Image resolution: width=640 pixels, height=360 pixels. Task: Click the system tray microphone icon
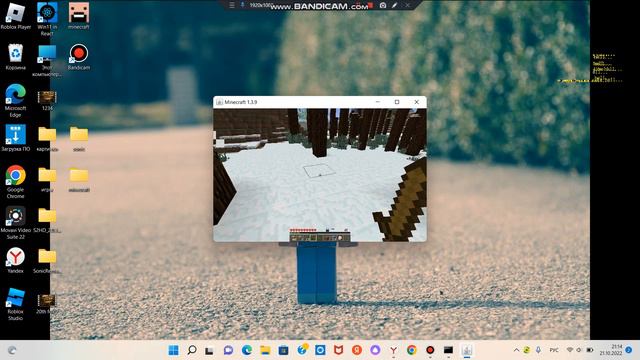click(538, 350)
